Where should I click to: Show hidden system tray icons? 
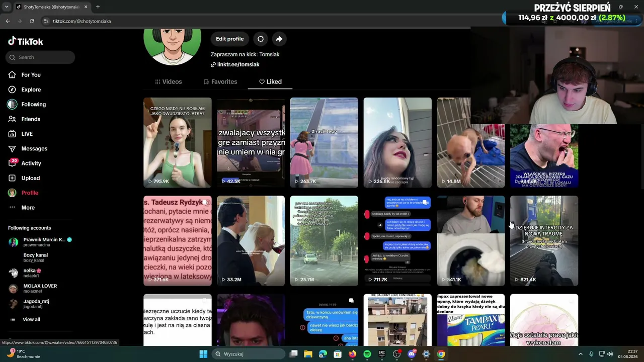[581, 354]
